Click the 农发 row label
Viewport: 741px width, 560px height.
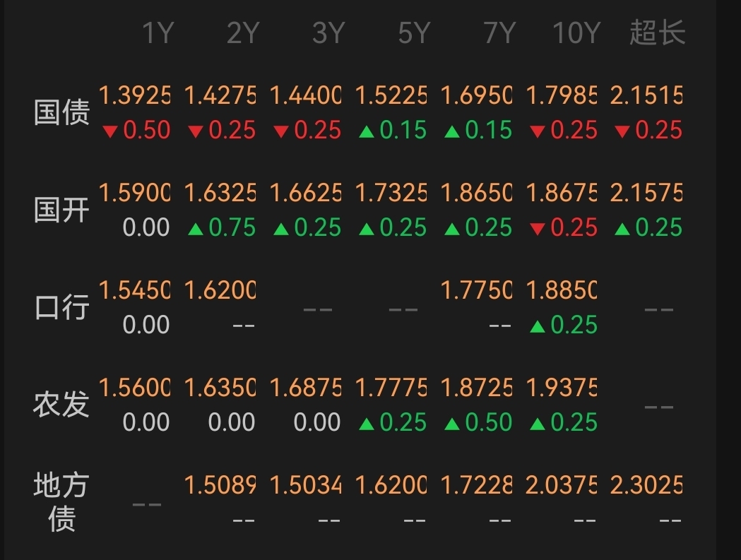pos(62,405)
